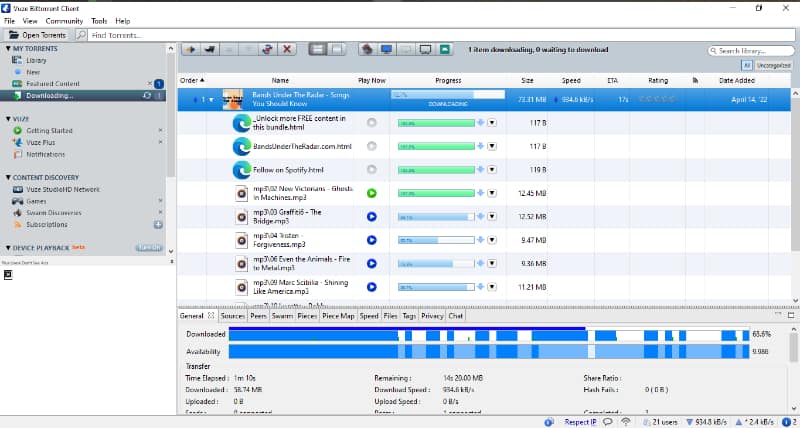The height and width of the screenshot is (428, 800).
Task: Open priority dropdown for BandsUnderTheRadar.com.html
Action: pos(492,146)
